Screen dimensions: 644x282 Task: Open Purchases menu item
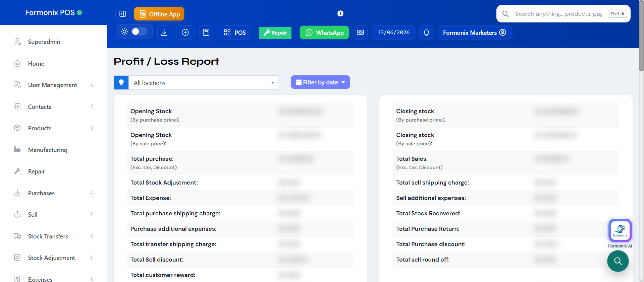pos(41,193)
